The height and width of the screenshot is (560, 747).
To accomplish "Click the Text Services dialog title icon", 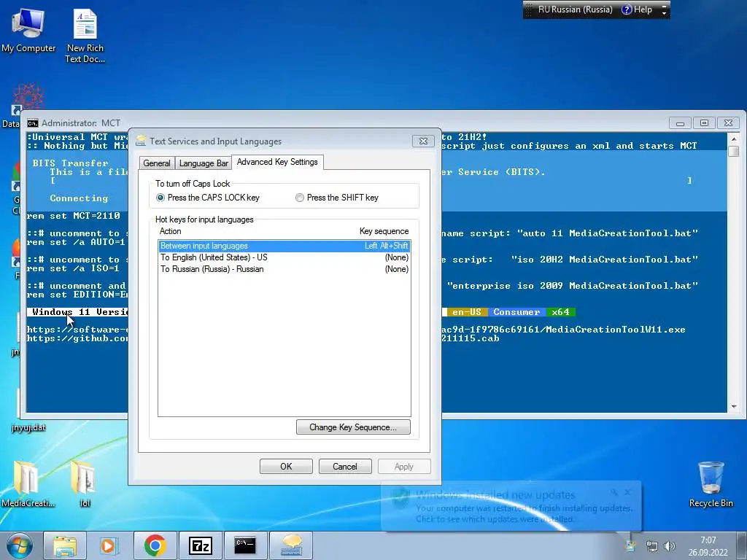I will click(141, 141).
